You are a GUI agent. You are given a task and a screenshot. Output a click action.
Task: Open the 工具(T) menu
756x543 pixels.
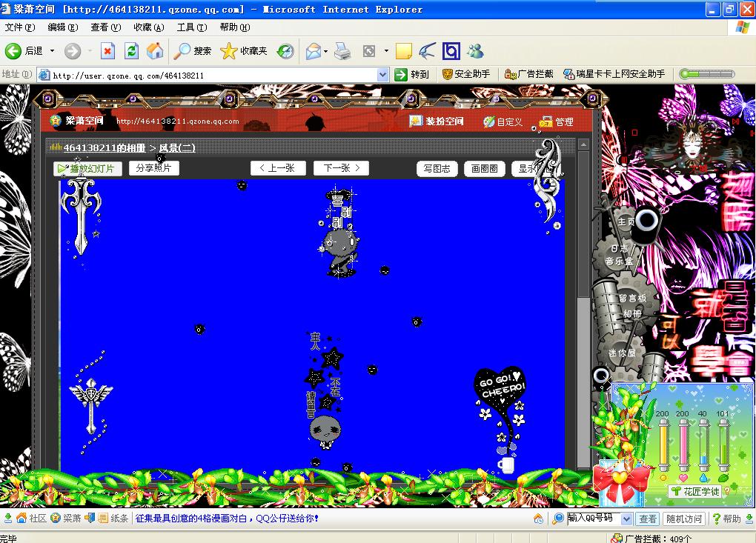click(191, 27)
